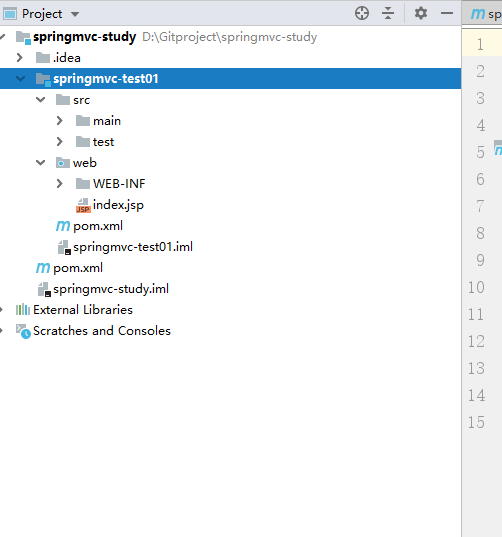Hide the Project panel with minus icon
This screenshot has width=502, height=537.
click(x=447, y=13)
